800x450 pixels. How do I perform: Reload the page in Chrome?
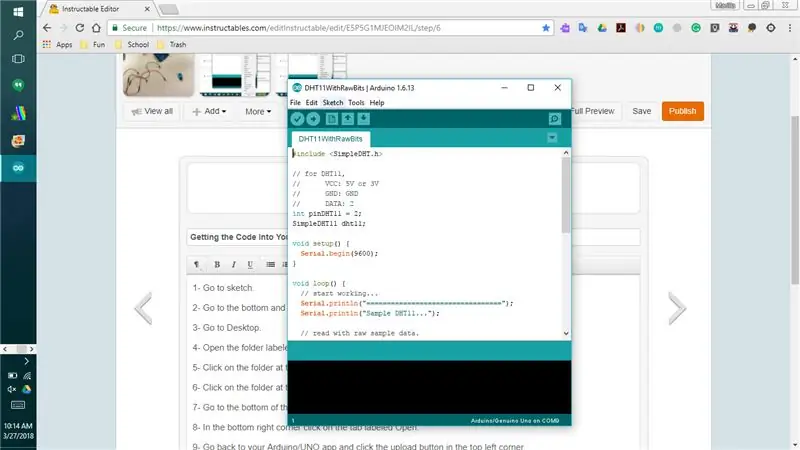80,28
